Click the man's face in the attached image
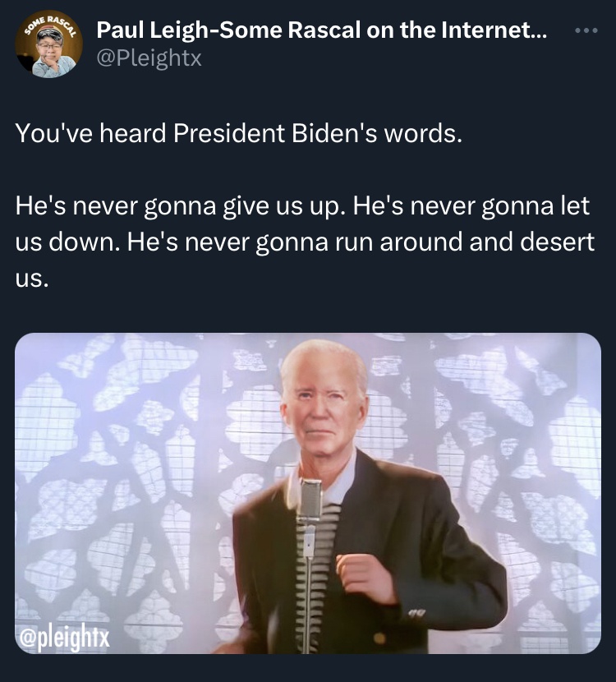Image resolution: width=616 pixels, height=682 pixels. point(323,409)
